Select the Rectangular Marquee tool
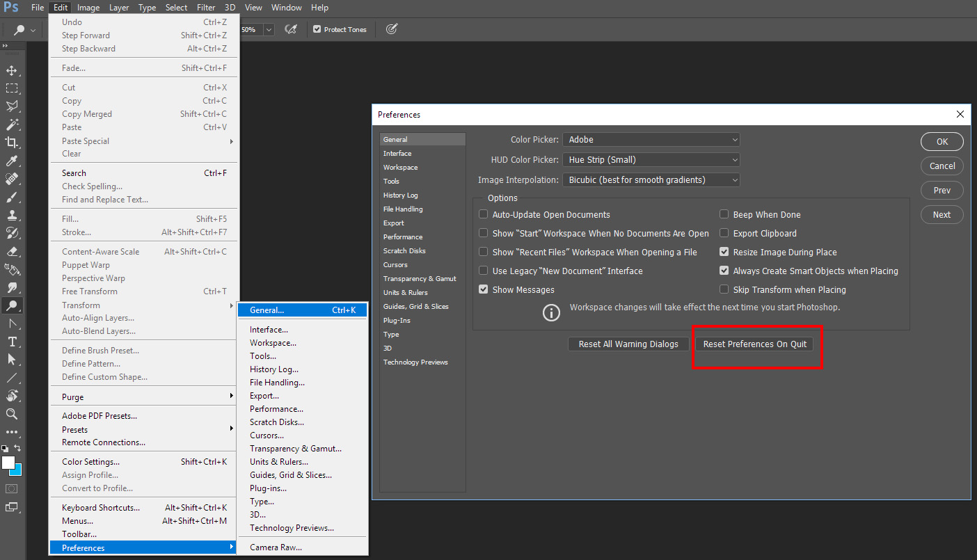Viewport: 977px width, 560px height. [13, 88]
